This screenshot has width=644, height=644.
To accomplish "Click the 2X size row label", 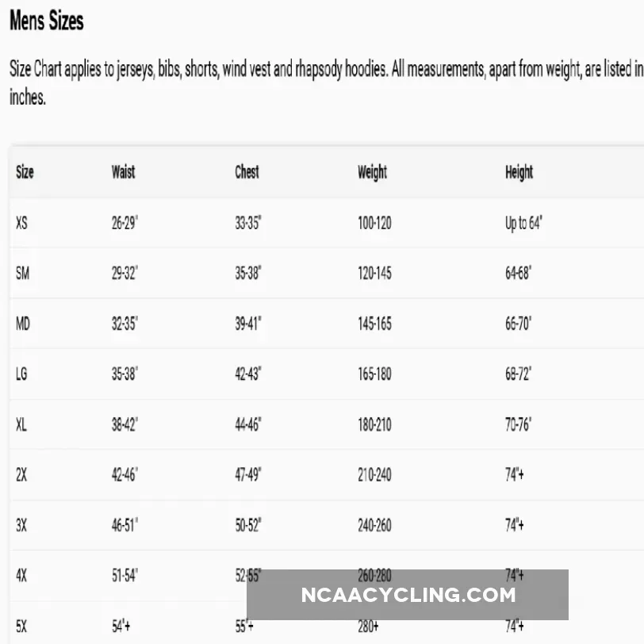I will point(21,475).
